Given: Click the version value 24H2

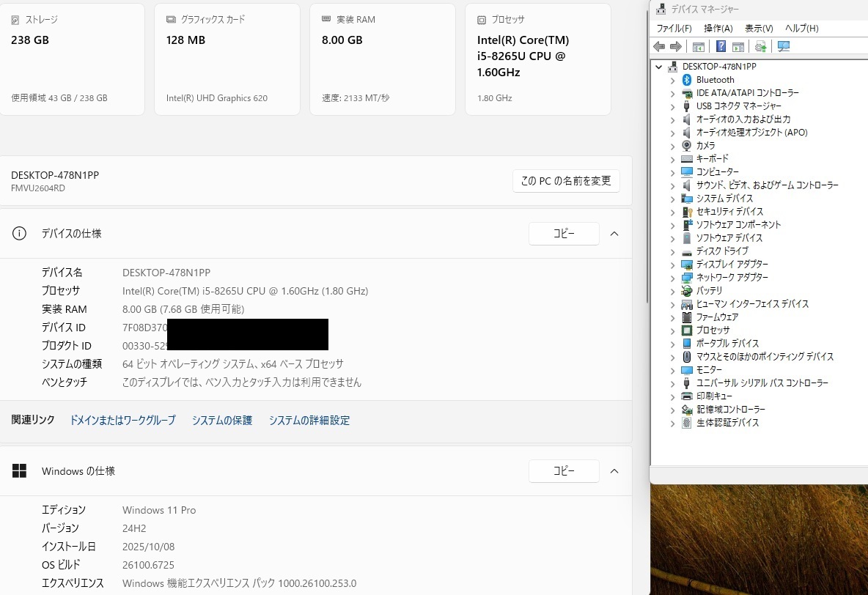Looking at the screenshot, I should click(x=134, y=528).
